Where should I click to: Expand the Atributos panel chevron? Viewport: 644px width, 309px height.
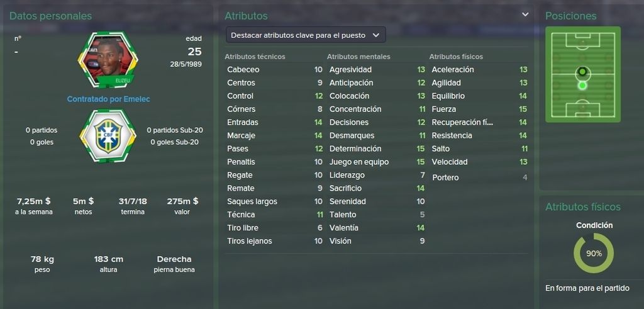pyautogui.click(x=525, y=15)
